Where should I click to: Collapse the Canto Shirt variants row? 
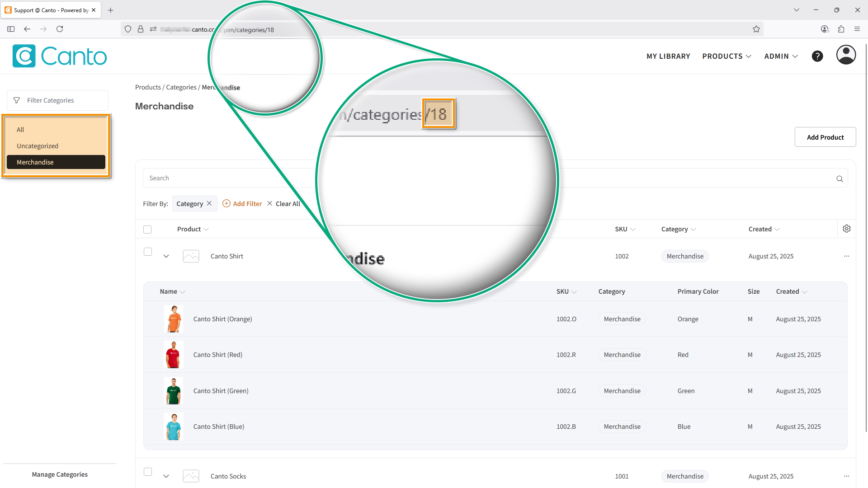166,256
